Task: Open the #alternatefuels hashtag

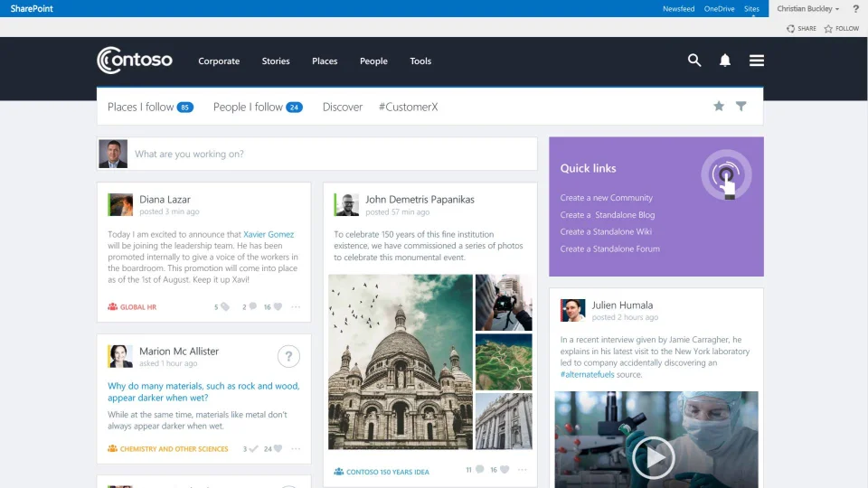Action: point(587,374)
